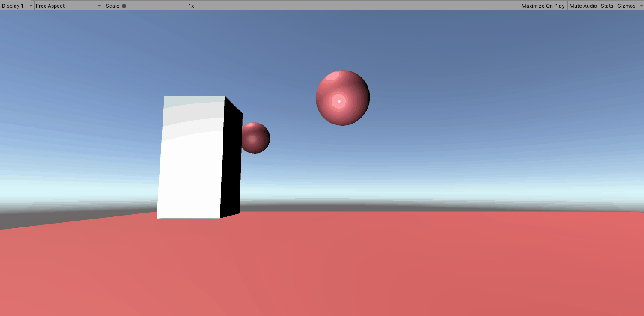644x316 pixels.
Task: Toggle Maximize On Play
Action: click(543, 6)
